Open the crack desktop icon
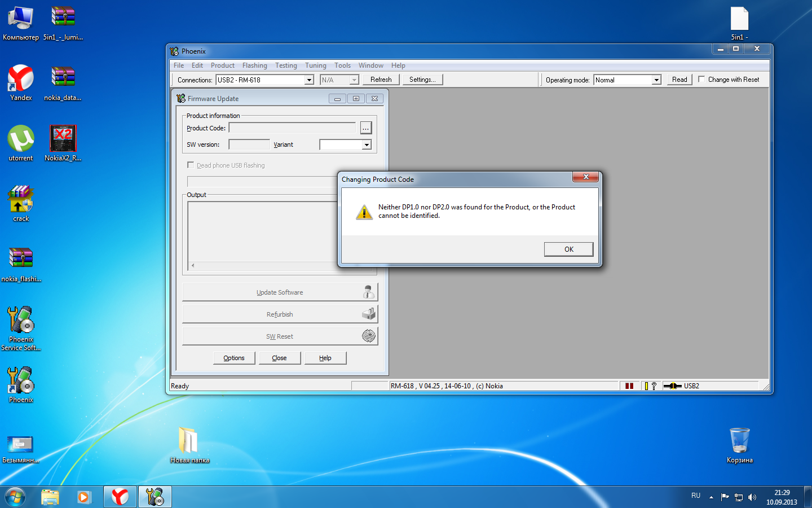Viewport: 812px width, 508px height. coord(21,204)
